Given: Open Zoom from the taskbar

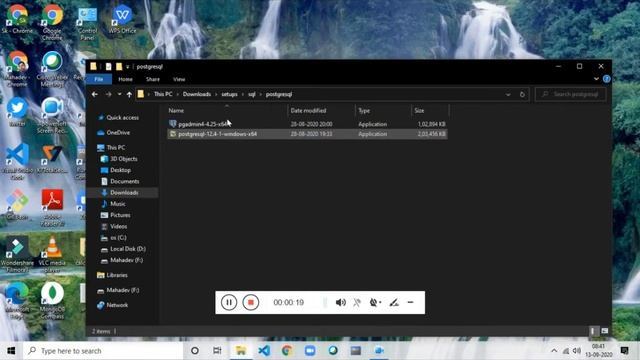Looking at the screenshot, I should point(310,351).
